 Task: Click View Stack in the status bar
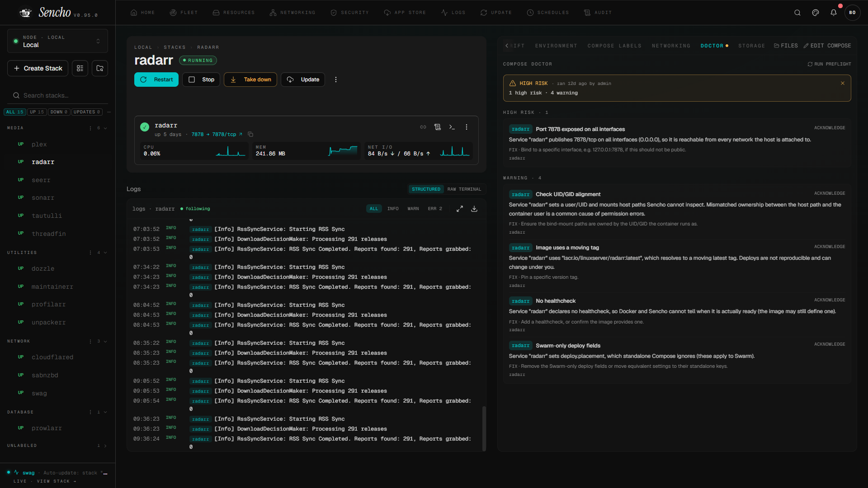[57, 481]
